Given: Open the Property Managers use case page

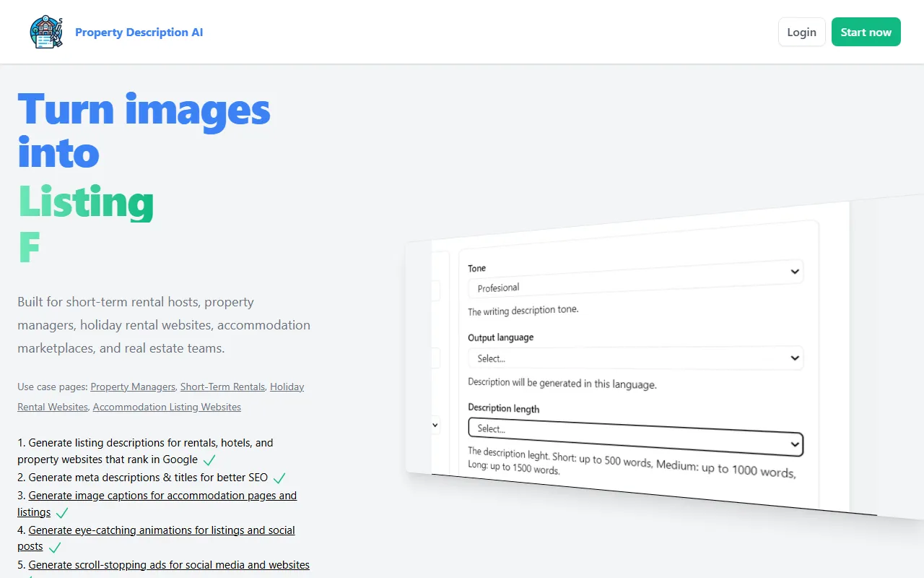Looking at the screenshot, I should tap(133, 387).
